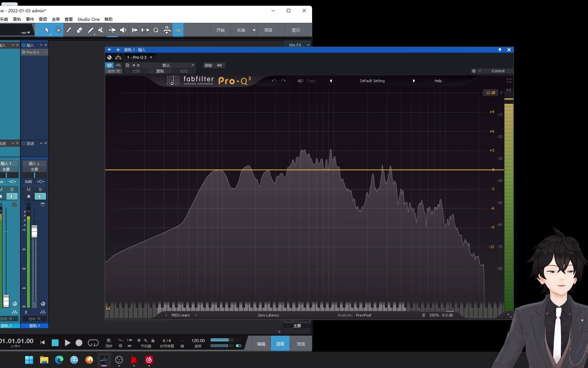588x368 pixels.
Task: Toggle plugin bypass power button in plugin header
Action: point(109,65)
